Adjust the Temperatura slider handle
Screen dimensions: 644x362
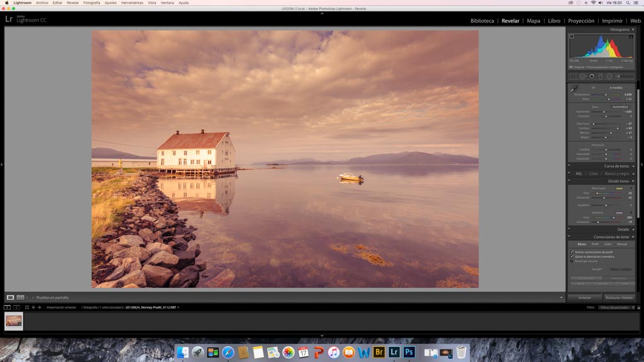(606, 94)
